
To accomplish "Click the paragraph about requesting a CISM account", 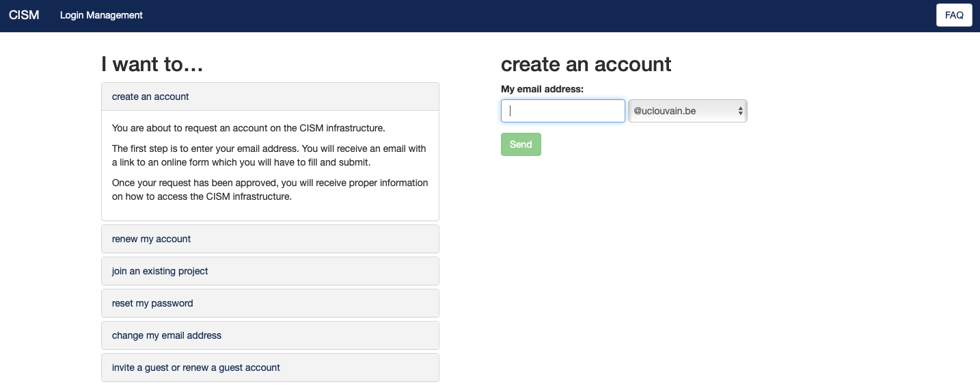I will click(x=249, y=128).
